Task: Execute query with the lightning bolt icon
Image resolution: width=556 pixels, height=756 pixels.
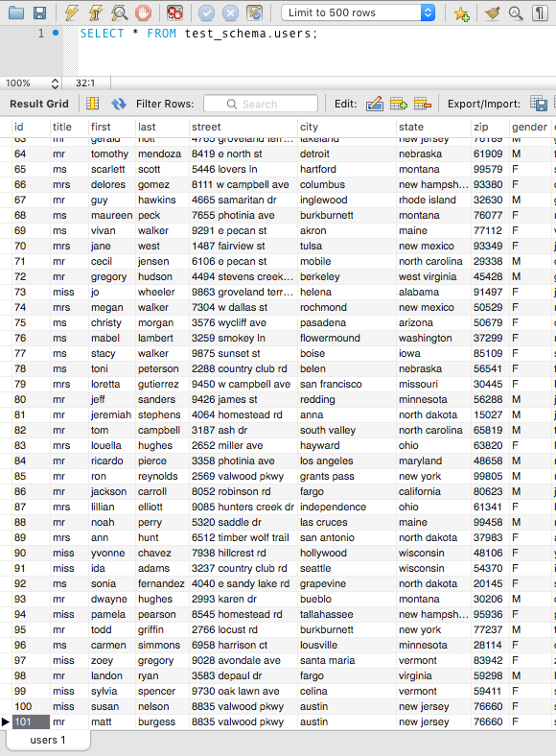Action: coord(71,12)
